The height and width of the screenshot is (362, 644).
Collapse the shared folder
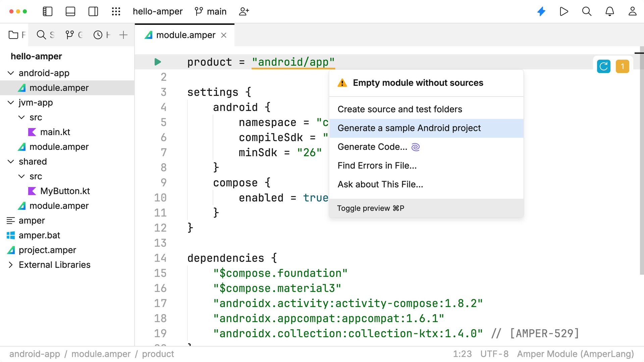11,162
